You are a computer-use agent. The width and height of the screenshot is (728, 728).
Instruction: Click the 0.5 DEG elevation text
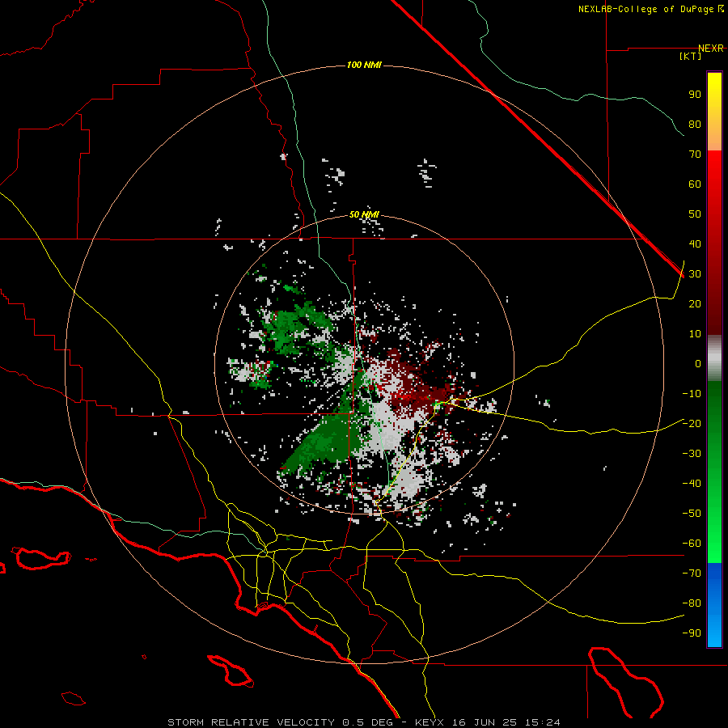[368, 722]
